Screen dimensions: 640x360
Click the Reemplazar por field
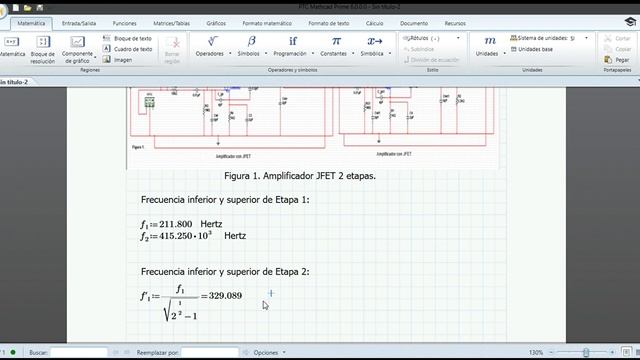tap(210, 352)
